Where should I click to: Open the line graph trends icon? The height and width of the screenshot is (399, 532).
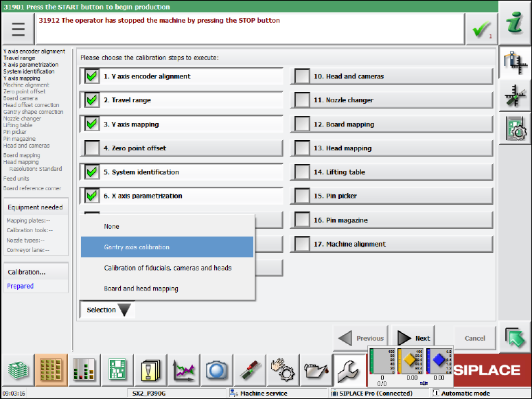tap(183, 369)
